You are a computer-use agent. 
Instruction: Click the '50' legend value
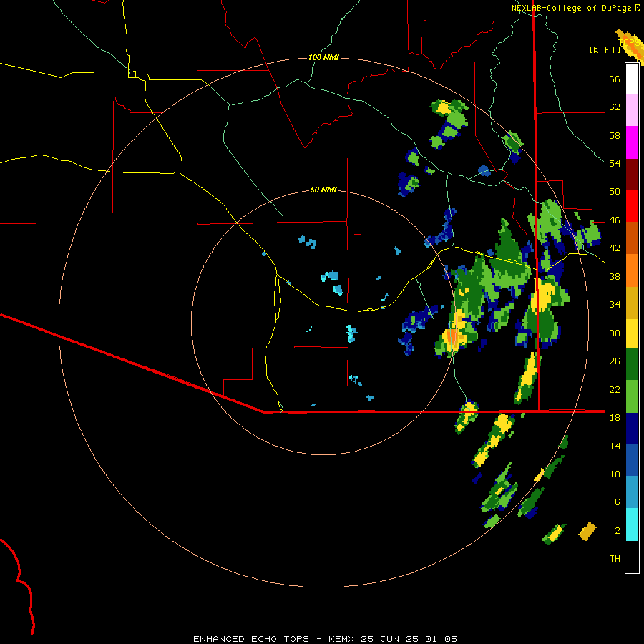[615, 192]
